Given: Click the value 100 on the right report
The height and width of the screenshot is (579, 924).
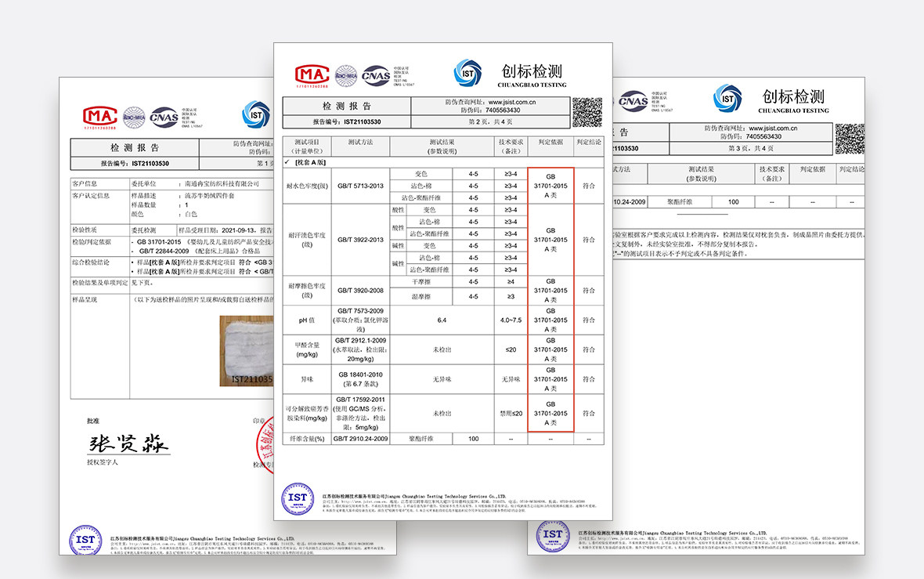Looking at the screenshot, I should (x=733, y=201).
